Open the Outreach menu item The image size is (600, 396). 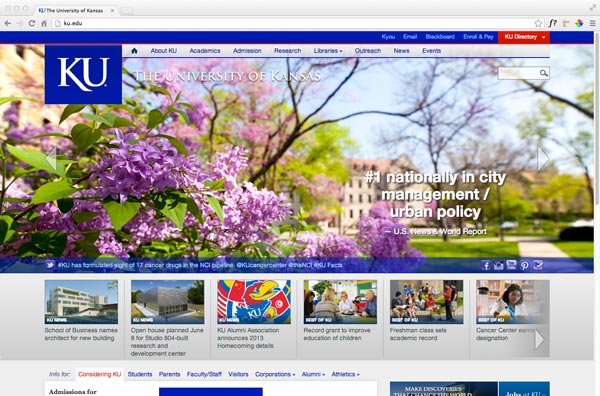pyautogui.click(x=368, y=51)
